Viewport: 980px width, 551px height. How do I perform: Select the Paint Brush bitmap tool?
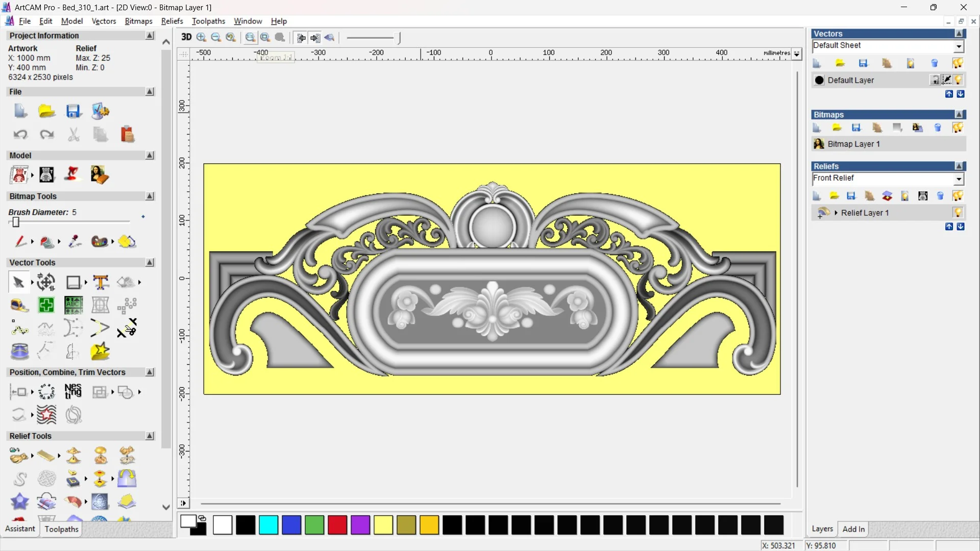pyautogui.click(x=20, y=241)
